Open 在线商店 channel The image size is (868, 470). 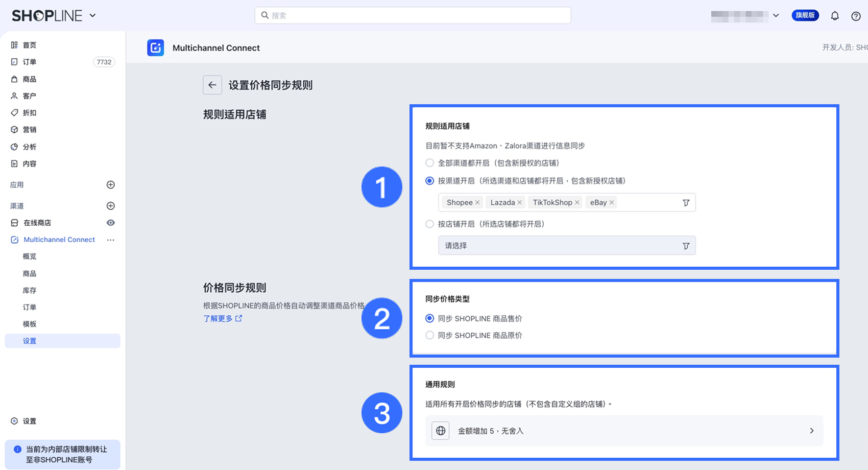point(37,223)
